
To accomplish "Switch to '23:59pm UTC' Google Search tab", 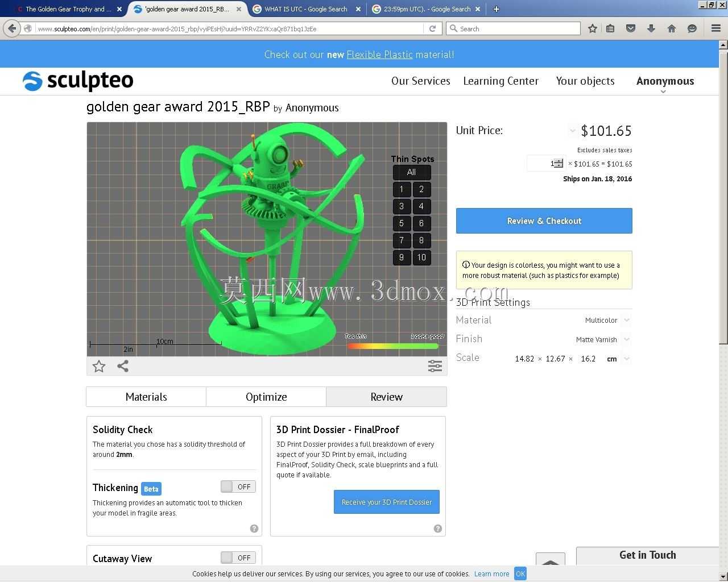I will pyautogui.click(x=427, y=9).
